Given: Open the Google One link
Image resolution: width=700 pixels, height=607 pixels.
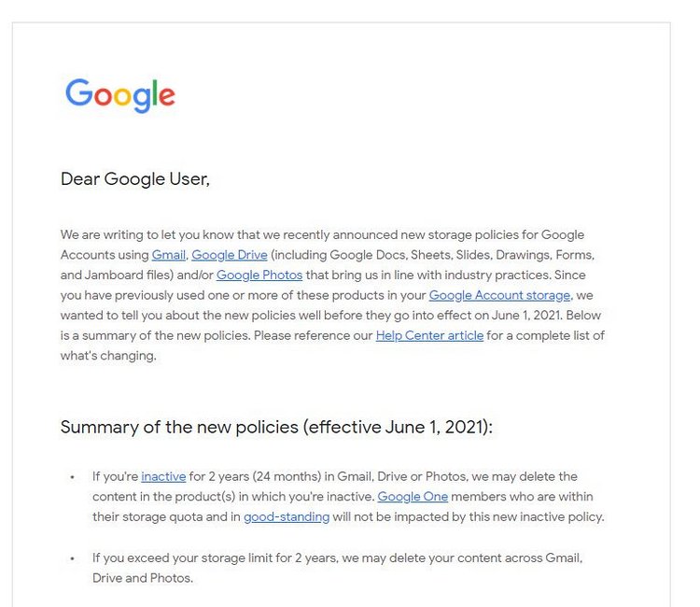Looking at the screenshot, I should tap(413, 497).
